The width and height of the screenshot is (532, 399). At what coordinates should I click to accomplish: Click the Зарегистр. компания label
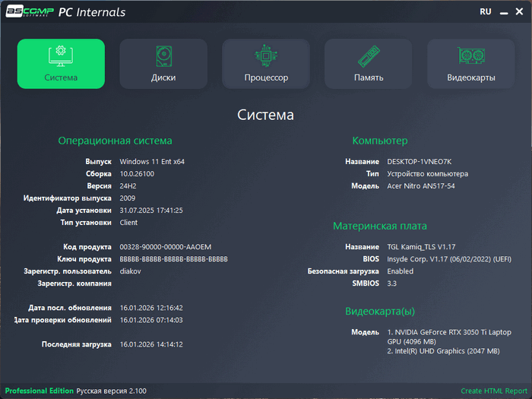click(x=74, y=283)
